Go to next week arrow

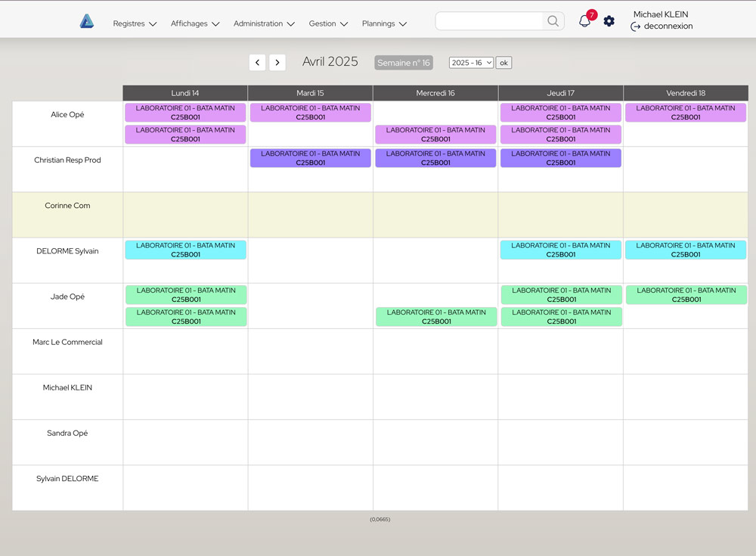click(x=277, y=63)
